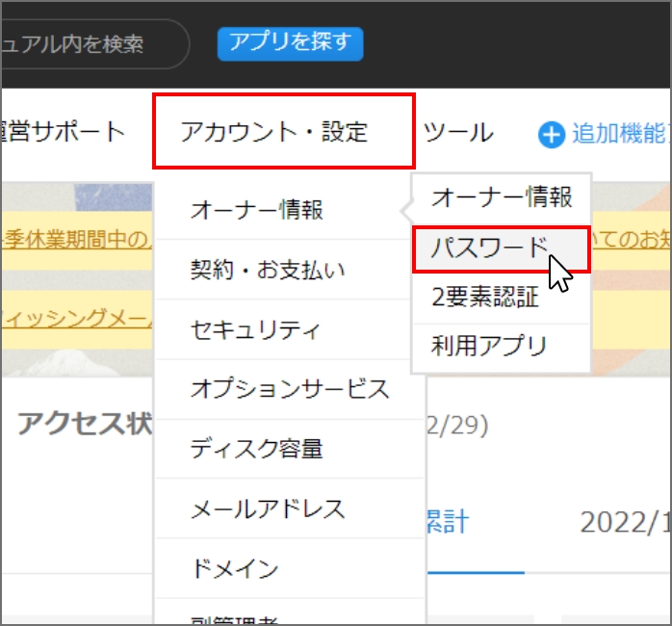Select 契約・お支払い from the dropdown
The width and height of the screenshot is (672, 626).
click(x=268, y=270)
